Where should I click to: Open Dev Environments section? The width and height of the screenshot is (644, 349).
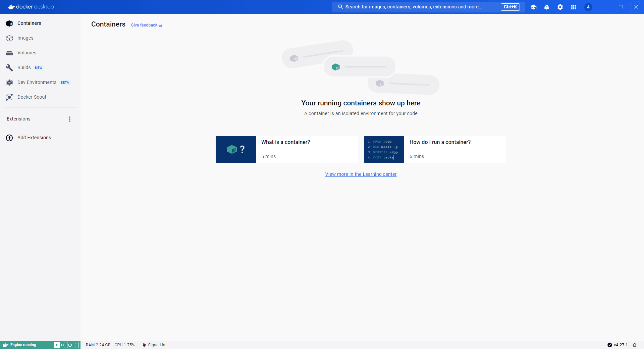pyautogui.click(x=40, y=82)
